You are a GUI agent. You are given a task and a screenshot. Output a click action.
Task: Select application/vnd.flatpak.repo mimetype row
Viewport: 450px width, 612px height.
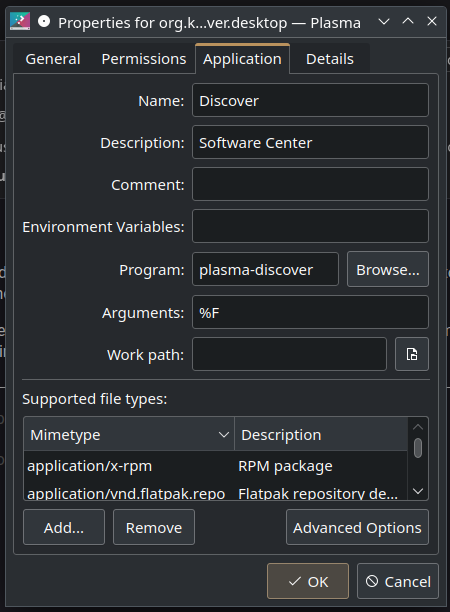(x=126, y=493)
